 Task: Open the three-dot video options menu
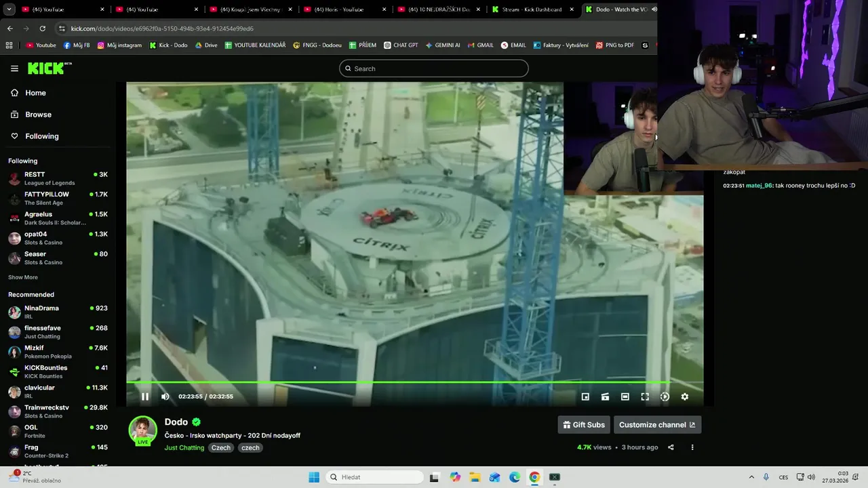click(x=692, y=447)
